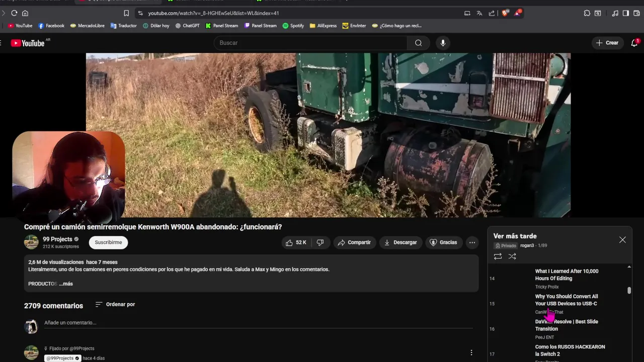Viewport: 644px width, 362px height.
Task: Open the pinned comment three-dot menu
Action: [471, 352]
